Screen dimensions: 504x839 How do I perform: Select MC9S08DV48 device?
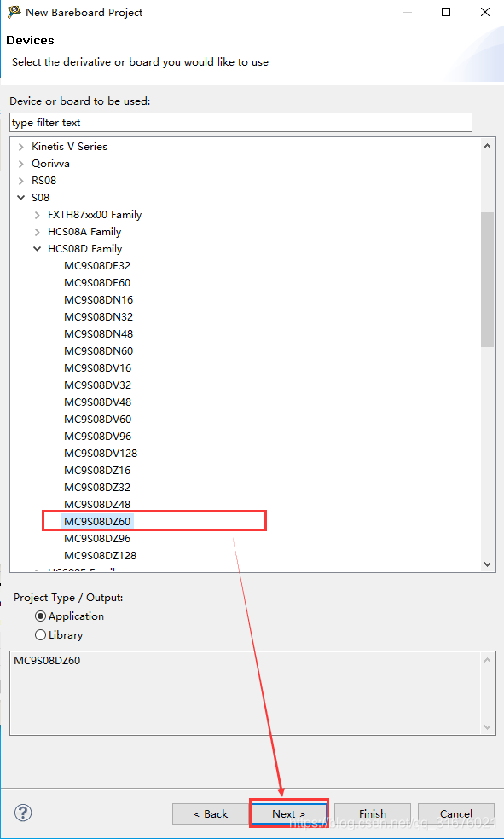pyautogui.click(x=97, y=403)
